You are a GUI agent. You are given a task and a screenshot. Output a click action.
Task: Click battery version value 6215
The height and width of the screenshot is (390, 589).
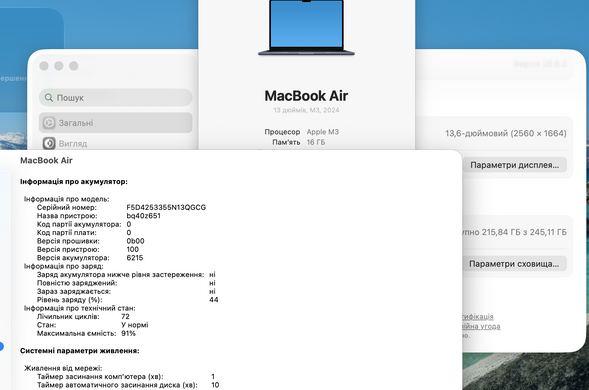click(135, 258)
